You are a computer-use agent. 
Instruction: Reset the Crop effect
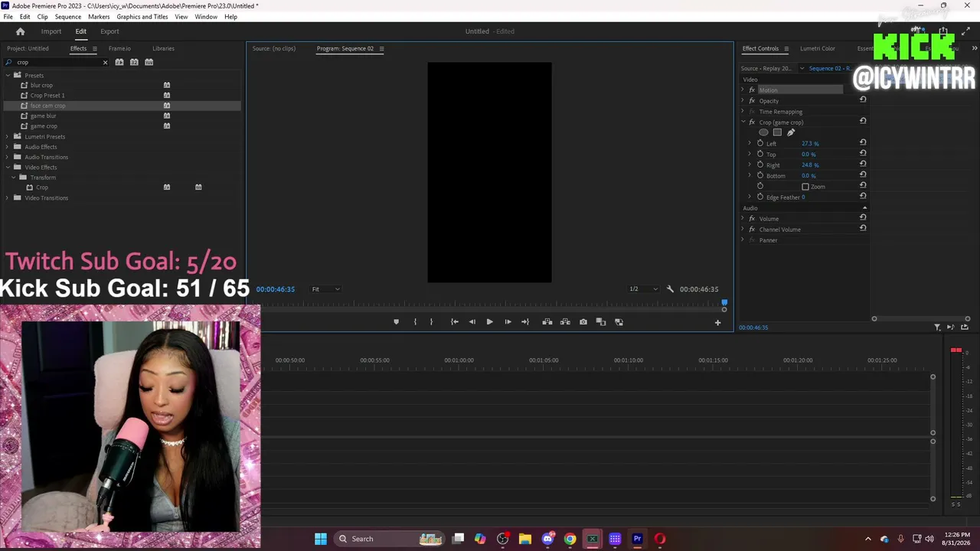(x=863, y=121)
